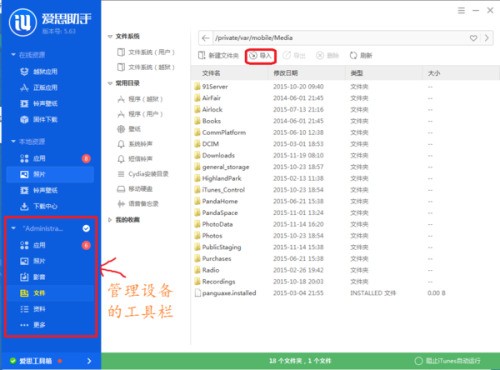This screenshot has width=500, height=370.
Task: Click the 新建文件夹 new folder button
Action: pos(218,55)
